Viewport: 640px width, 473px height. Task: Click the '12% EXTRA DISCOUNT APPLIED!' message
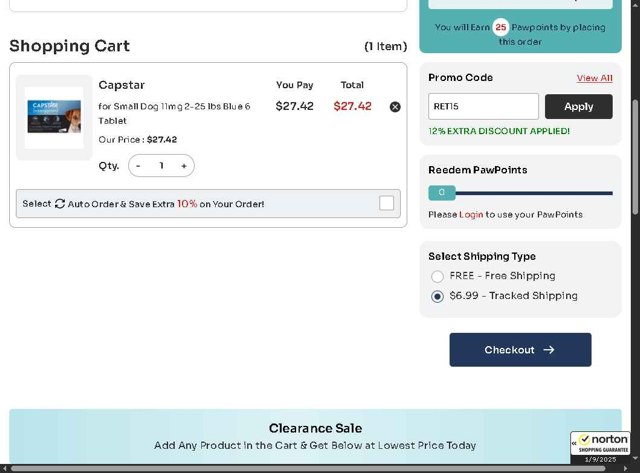[499, 131]
